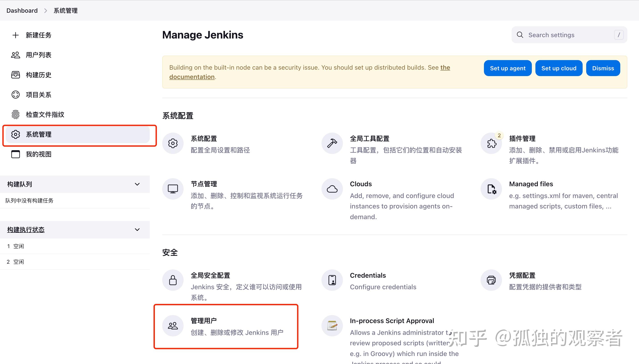
Task: Click the 插件管理 puzzle icon with badge
Action: click(491, 143)
